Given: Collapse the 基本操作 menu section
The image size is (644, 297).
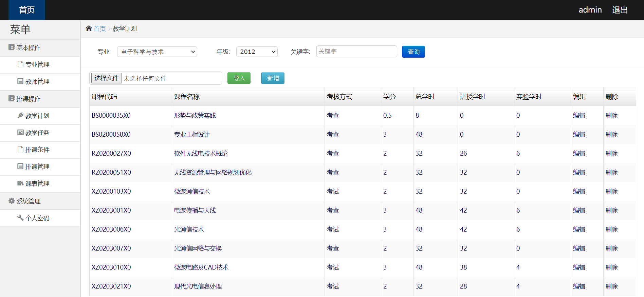Looking at the screenshot, I should 40,48.
